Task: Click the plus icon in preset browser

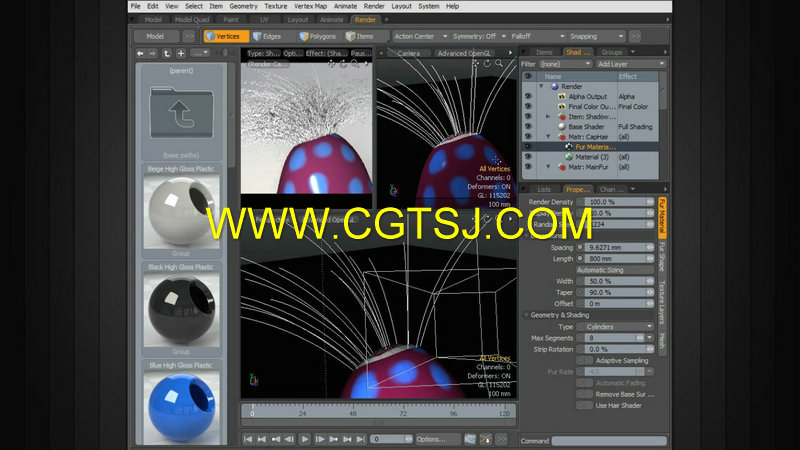Action: 181,53
